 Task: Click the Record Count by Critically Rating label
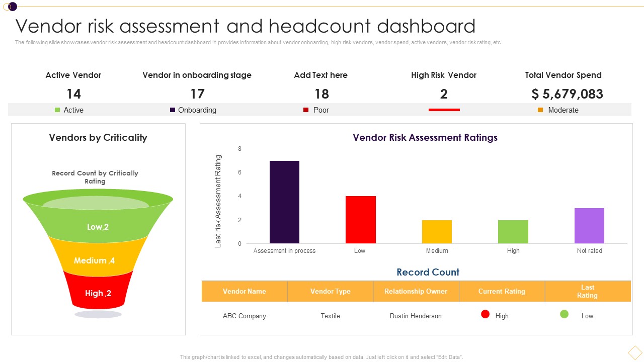(95, 177)
